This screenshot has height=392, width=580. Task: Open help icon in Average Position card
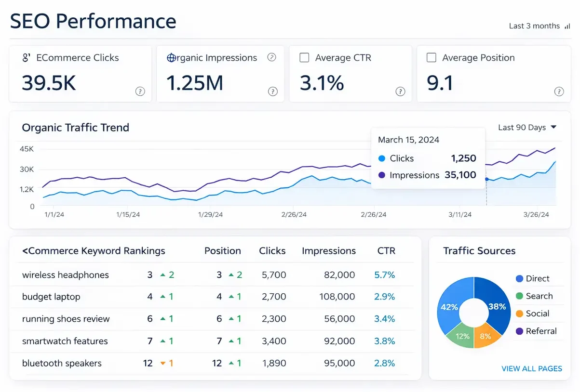559,91
